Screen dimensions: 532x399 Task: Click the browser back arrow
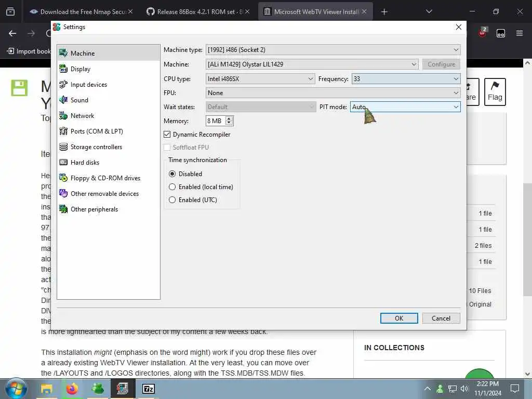tap(12, 33)
